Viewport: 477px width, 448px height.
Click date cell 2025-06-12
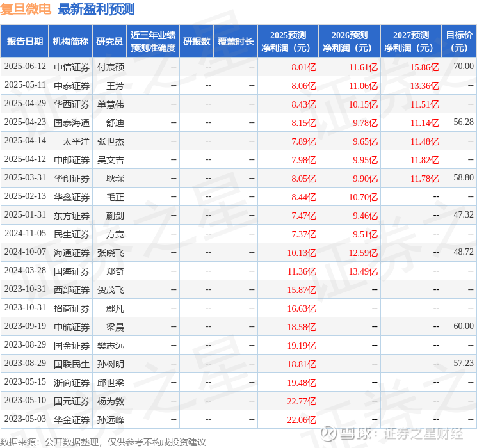tap(25, 67)
